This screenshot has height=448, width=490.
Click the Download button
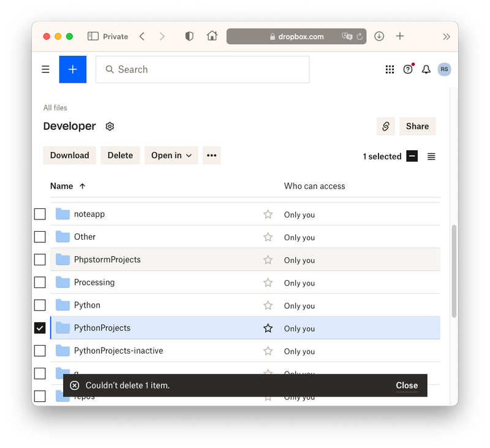[70, 156]
